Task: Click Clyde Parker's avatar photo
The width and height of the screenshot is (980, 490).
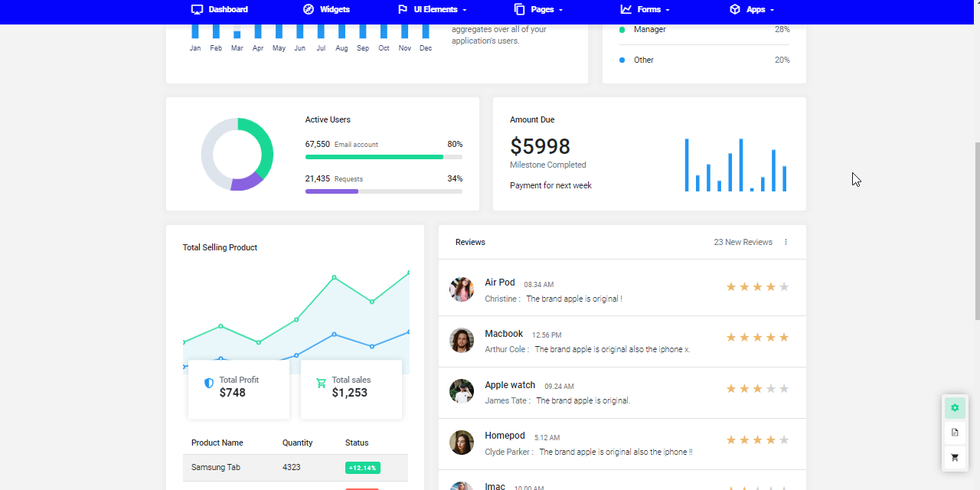Action: [x=462, y=443]
